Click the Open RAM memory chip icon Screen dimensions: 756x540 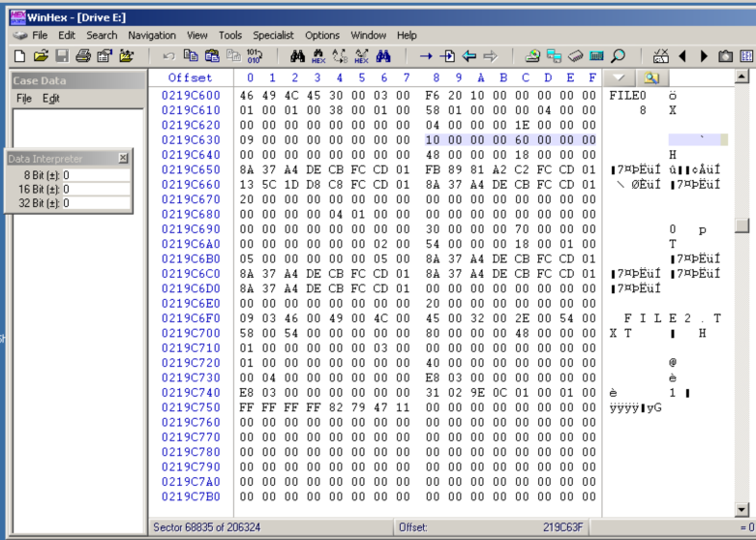pos(576,56)
